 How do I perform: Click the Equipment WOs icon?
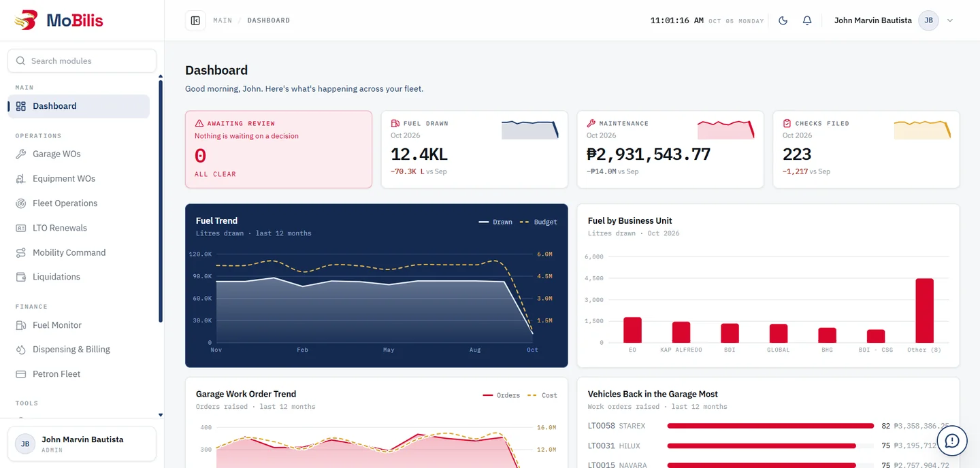[21, 179]
